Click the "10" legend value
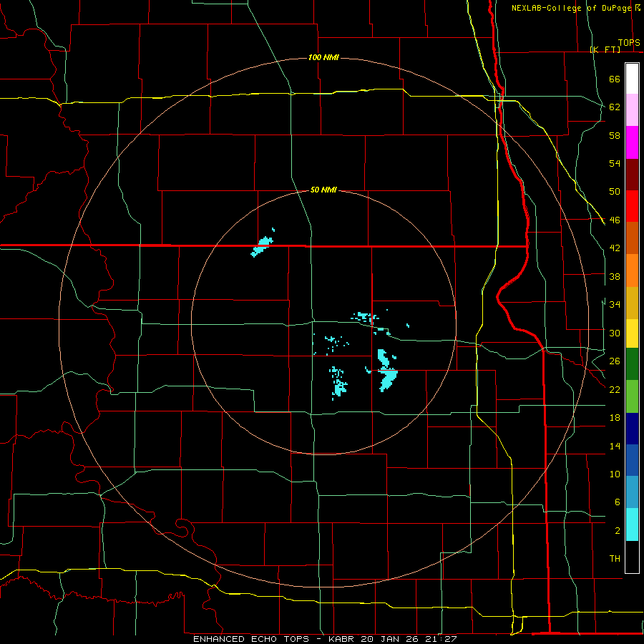The image size is (644, 644). [615, 474]
